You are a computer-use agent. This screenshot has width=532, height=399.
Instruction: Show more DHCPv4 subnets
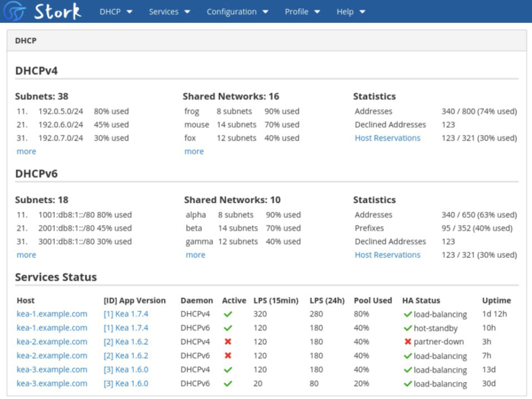26,152
